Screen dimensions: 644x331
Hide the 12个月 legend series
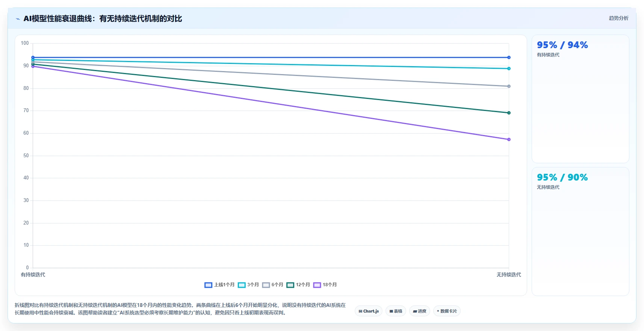click(298, 285)
